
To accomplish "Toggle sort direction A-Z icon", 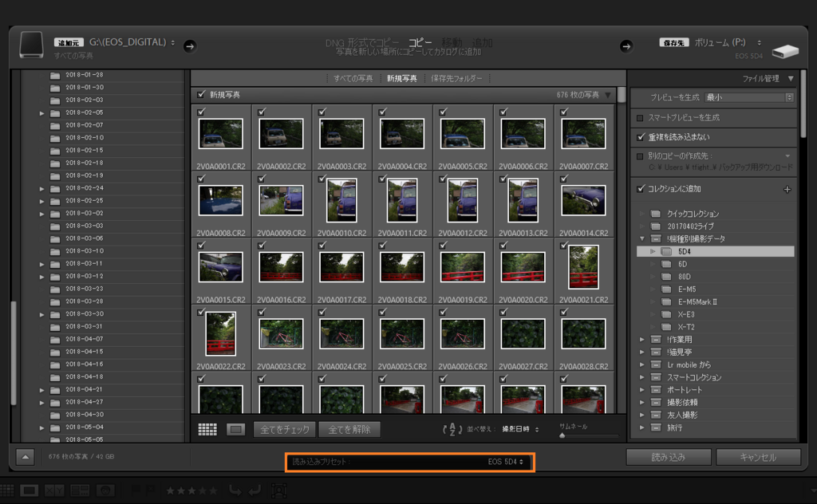I will click(x=452, y=430).
